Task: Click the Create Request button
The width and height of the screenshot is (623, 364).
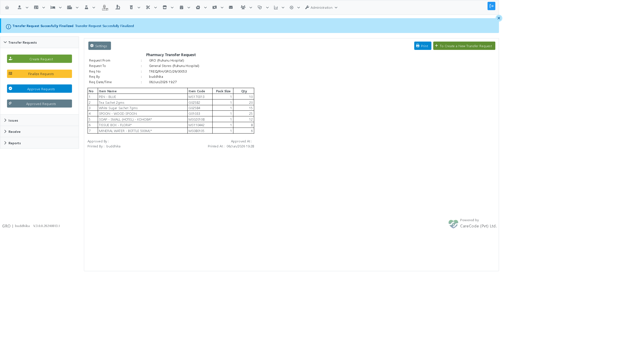Action: coord(40,59)
